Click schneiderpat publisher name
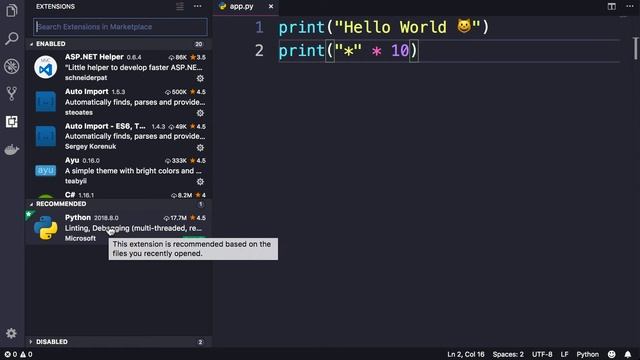 click(x=86, y=78)
